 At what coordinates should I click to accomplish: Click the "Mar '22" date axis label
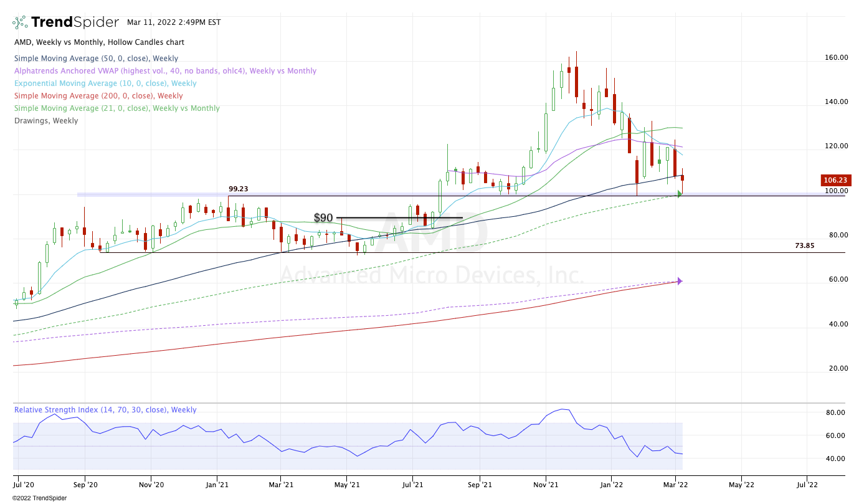tap(675, 483)
